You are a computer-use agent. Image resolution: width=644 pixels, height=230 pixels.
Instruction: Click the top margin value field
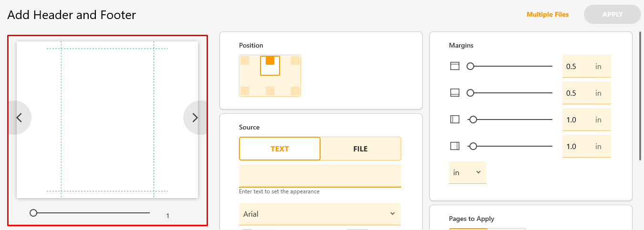click(x=586, y=66)
